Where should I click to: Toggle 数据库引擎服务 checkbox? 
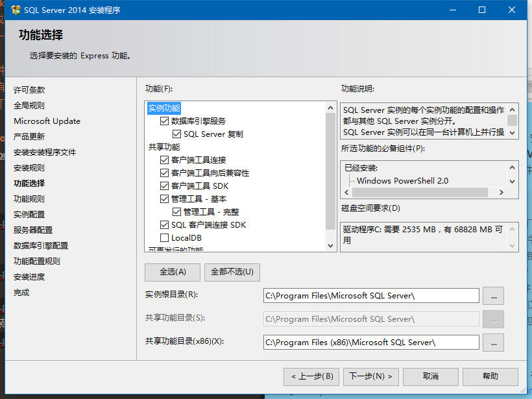point(165,121)
